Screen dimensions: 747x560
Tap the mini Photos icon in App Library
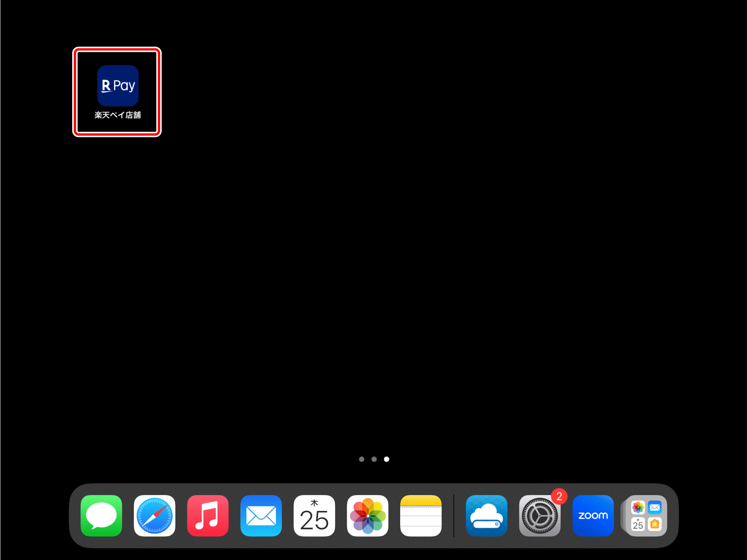(638, 507)
